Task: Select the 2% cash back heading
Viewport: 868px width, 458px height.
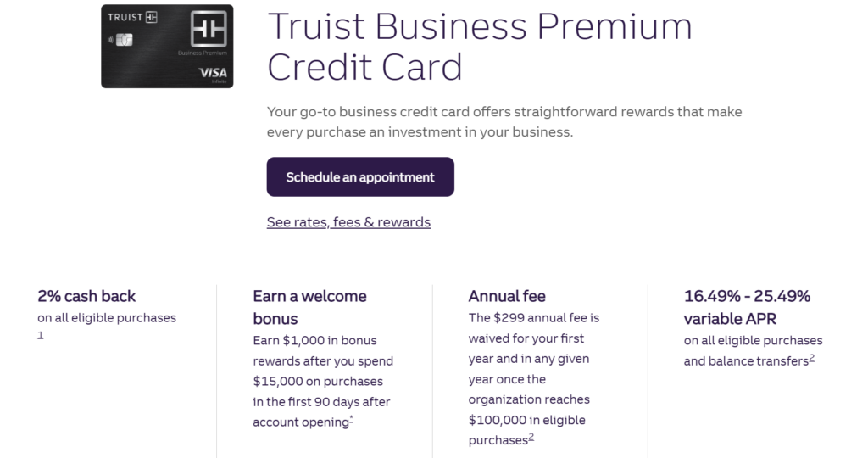Action: [x=86, y=296]
